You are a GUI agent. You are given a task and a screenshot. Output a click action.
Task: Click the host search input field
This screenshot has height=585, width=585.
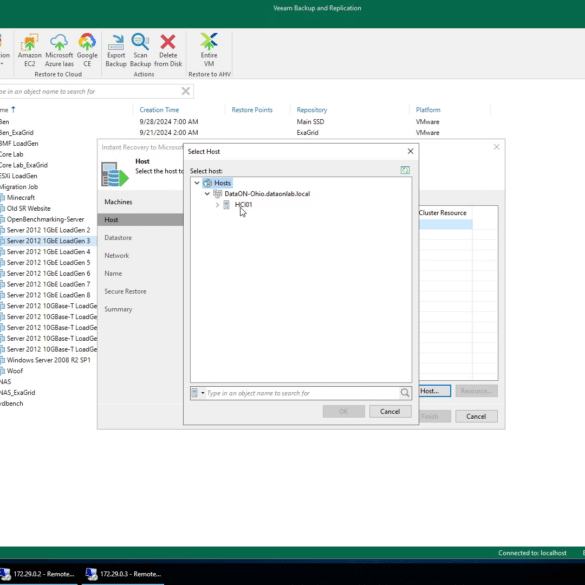(x=302, y=393)
